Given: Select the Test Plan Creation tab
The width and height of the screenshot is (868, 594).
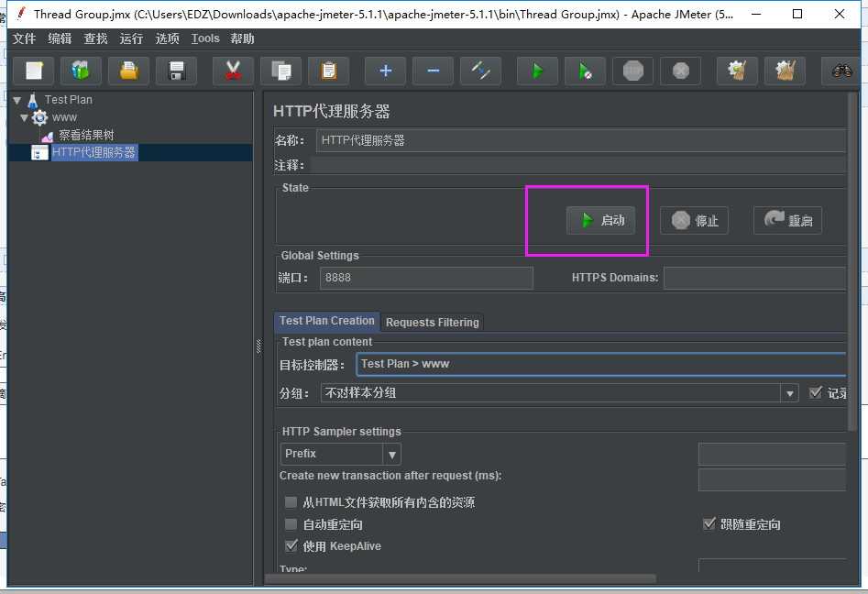Looking at the screenshot, I should [326, 321].
